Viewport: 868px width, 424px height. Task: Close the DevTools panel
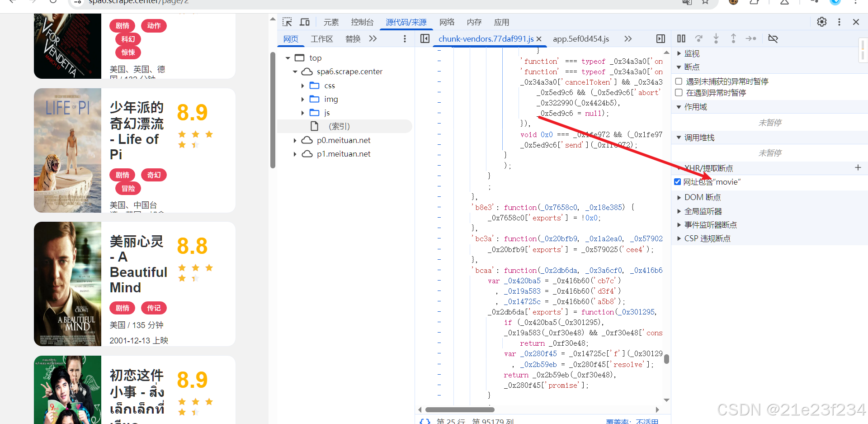pos(856,22)
